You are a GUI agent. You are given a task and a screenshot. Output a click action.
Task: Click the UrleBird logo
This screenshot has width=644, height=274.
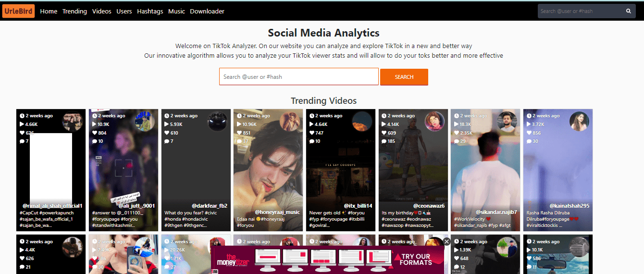(x=18, y=11)
